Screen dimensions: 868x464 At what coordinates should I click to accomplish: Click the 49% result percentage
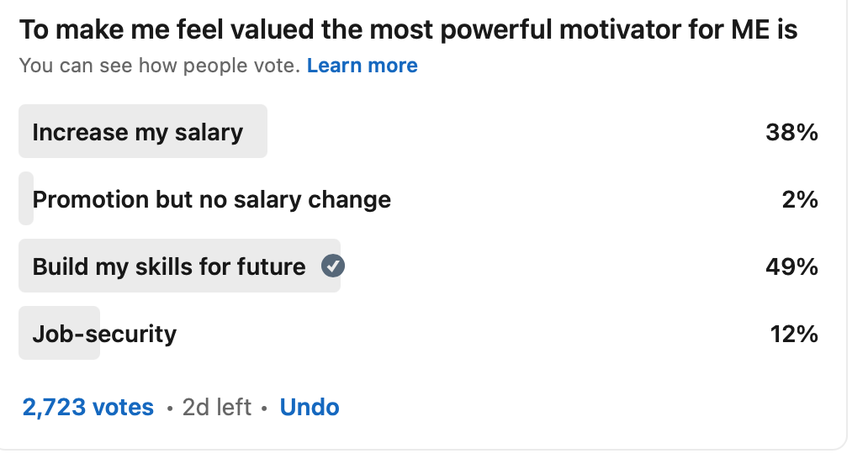791,266
